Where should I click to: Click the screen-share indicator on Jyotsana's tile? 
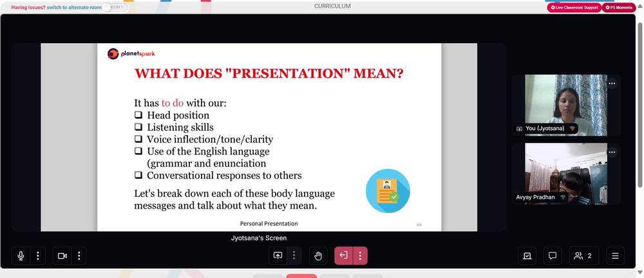[520, 129]
